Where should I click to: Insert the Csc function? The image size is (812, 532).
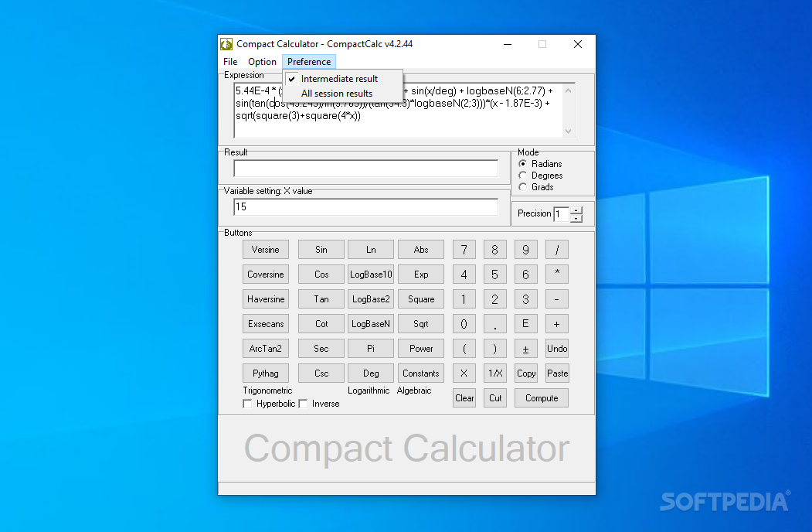(321, 373)
